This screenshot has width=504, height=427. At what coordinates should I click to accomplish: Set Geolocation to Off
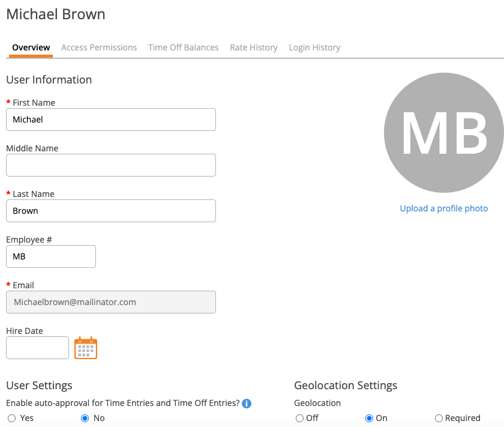(299, 418)
